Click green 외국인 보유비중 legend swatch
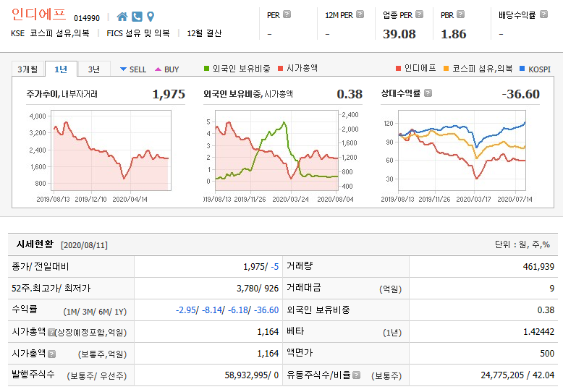Image resolution: width=563 pixels, height=392 pixels. point(206,68)
